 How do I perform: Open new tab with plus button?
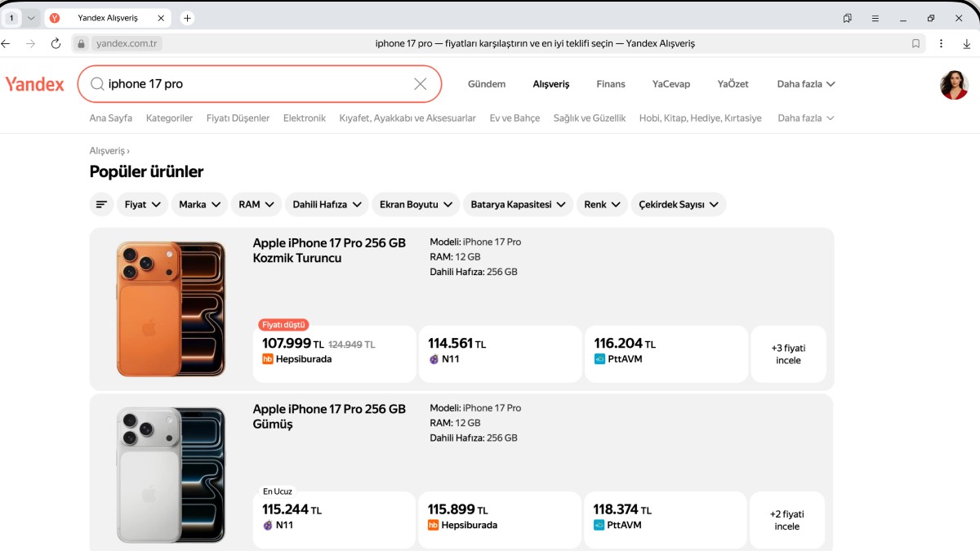click(187, 18)
